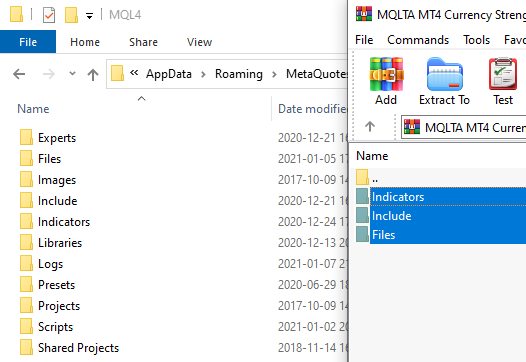Click the up arrow in File Explorer
Screen dimensions: 526x362
[93, 74]
